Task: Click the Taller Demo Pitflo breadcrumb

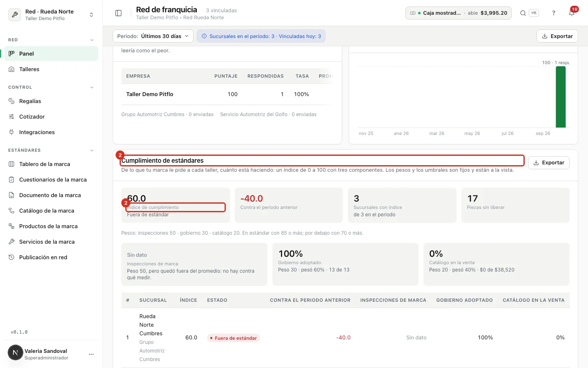Action: tap(157, 18)
